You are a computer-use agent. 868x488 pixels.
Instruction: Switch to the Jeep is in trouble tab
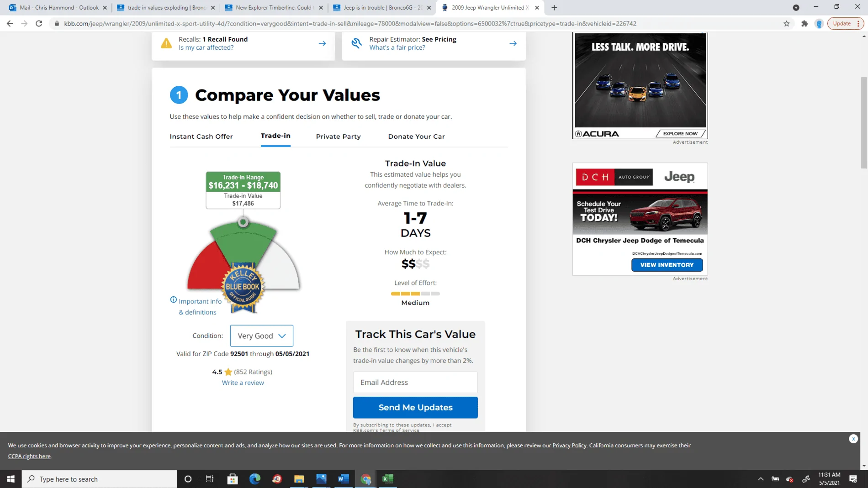tap(382, 7)
